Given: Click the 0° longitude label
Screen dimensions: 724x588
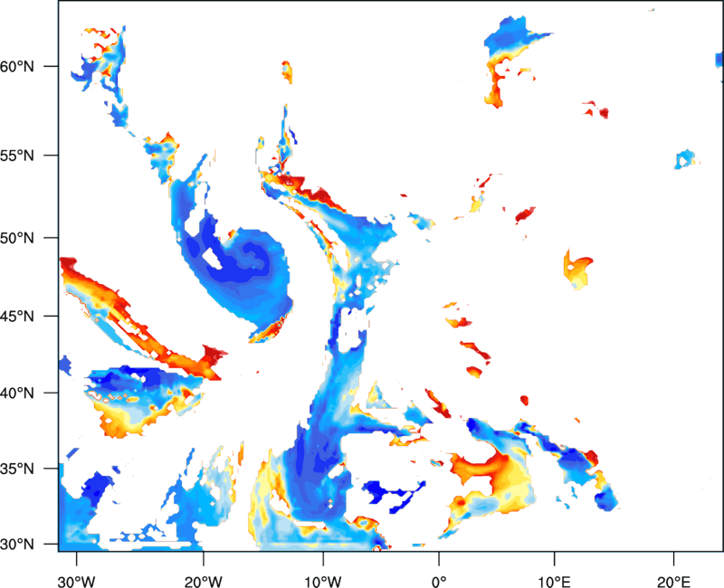Looking at the screenshot, I should coord(439,582).
